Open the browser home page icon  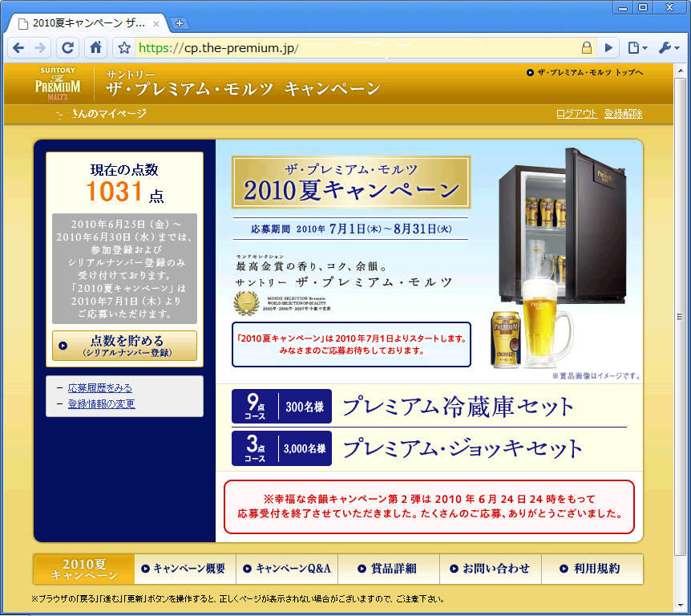coord(95,47)
